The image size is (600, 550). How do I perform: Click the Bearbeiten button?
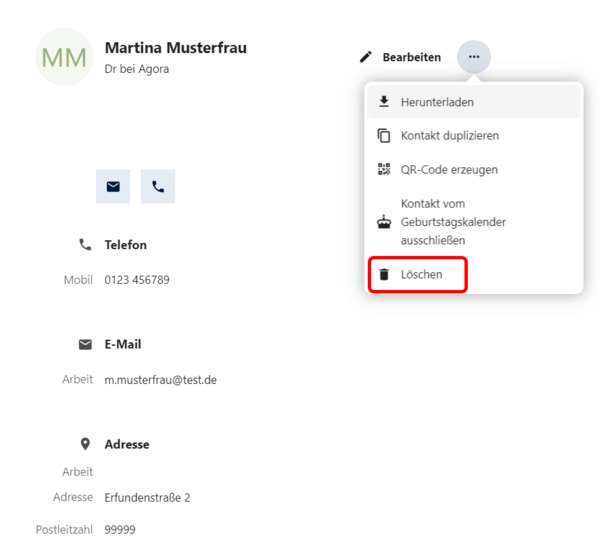(x=401, y=57)
